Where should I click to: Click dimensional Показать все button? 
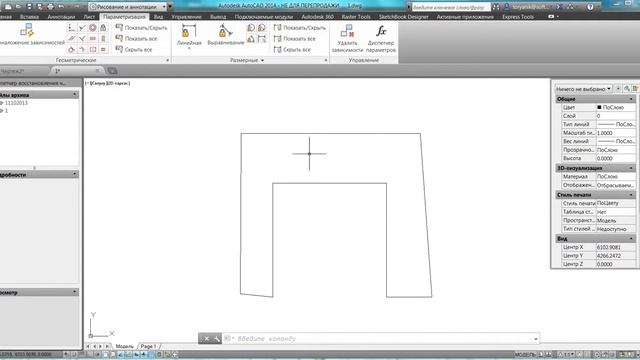pos(295,38)
